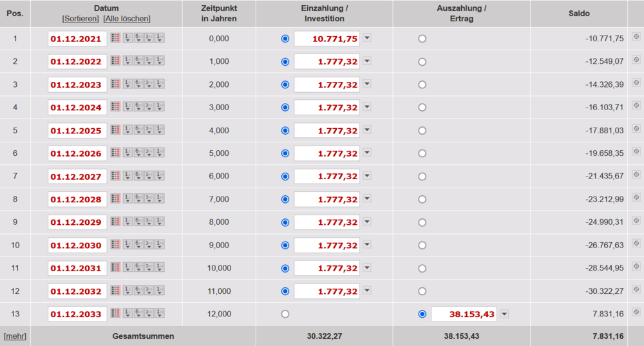
Task: Click the date field 01.12.2029
Action: pos(77,222)
